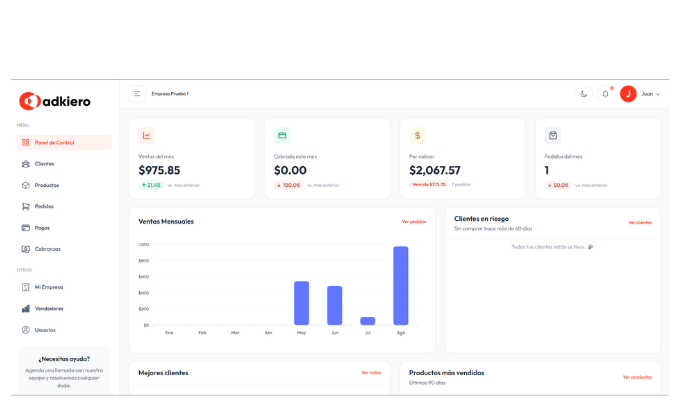Click the $2,067.57 receivable amount
This screenshot has width=680, height=400.
click(435, 170)
